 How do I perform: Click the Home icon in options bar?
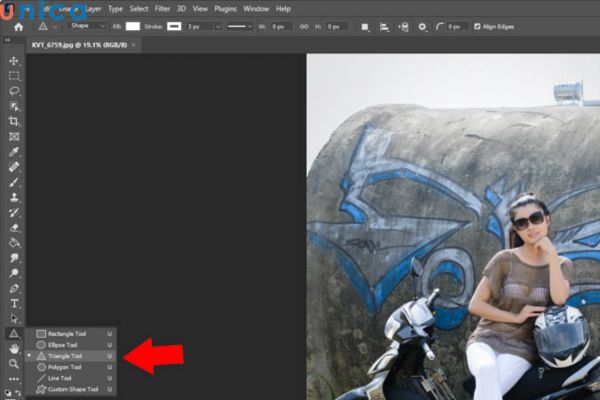(18, 26)
